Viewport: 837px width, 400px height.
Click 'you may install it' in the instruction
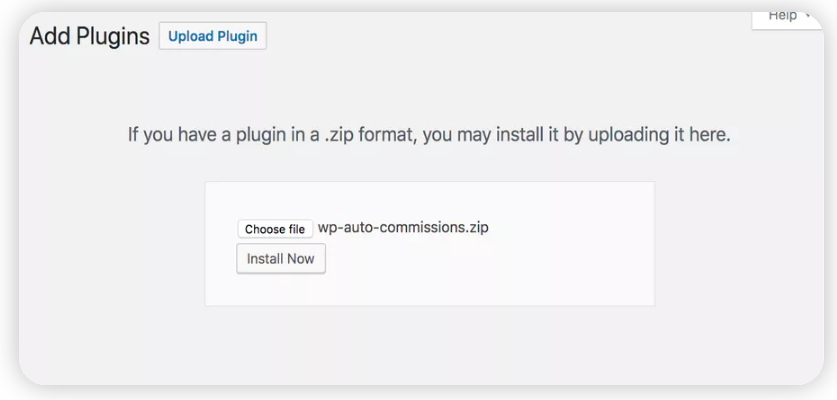(x=491, y=135)
